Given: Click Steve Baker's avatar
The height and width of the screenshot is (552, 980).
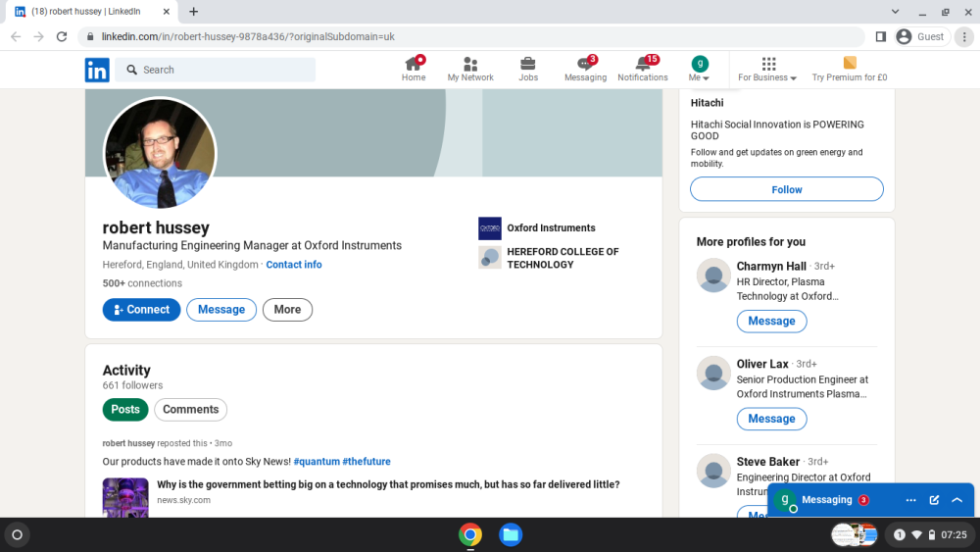Looking at the screenshot, I should click(x=713, y=471).
